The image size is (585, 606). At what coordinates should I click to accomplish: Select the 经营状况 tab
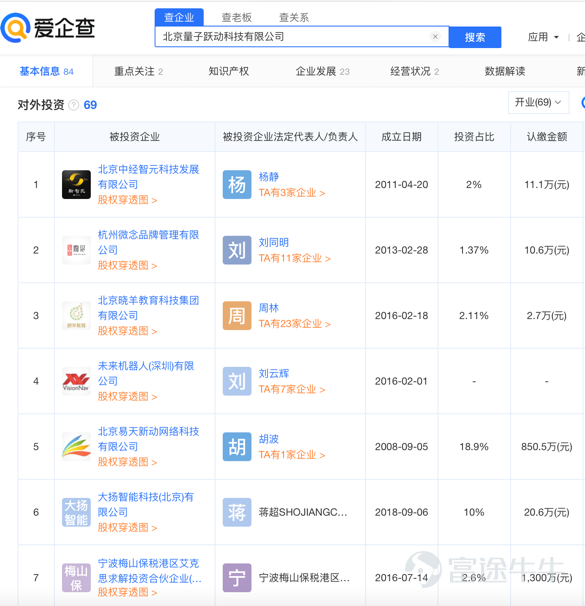click(x=414, y=71)
